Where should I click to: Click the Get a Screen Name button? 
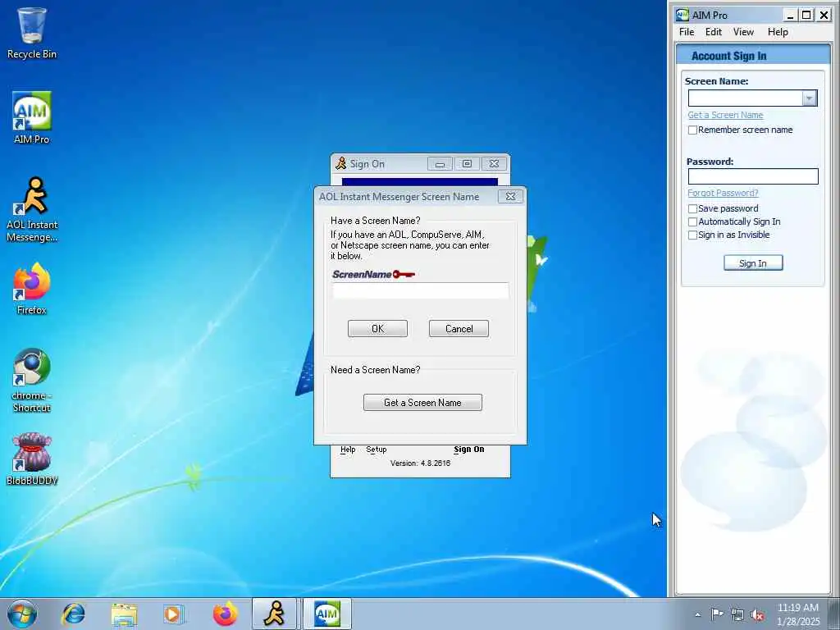(422, 402)
